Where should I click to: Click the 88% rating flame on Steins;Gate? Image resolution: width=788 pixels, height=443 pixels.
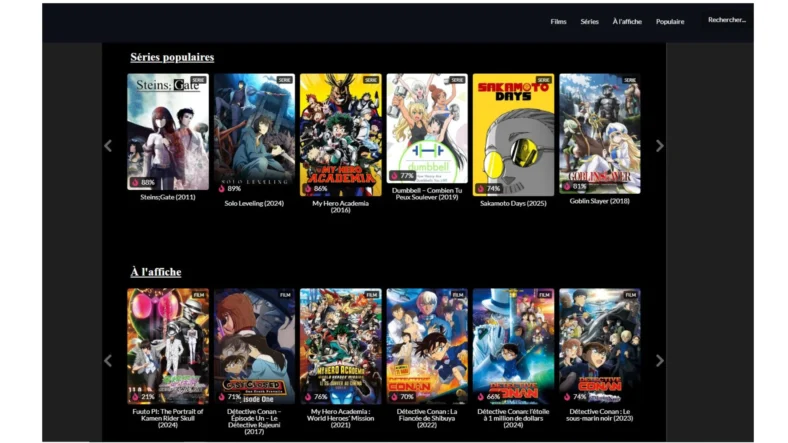pyautogui.click(x=136, y=183)
